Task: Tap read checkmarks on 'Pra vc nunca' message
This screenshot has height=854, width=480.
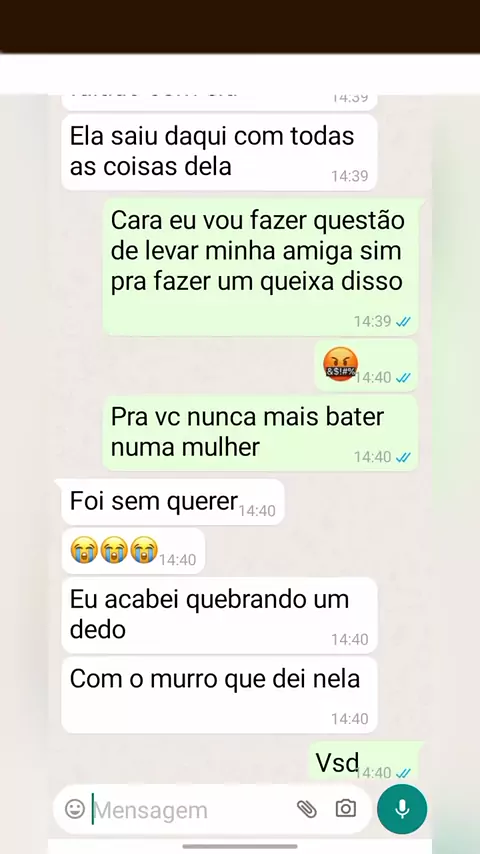Action: point(403,458)
